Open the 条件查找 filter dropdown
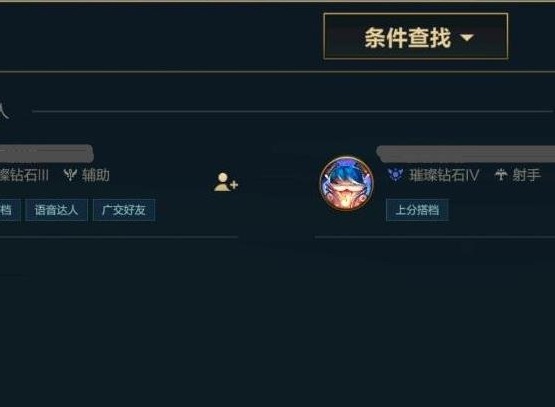Image resolution: width=555 pixels, height=407 pixels. (x=416, y=36)
